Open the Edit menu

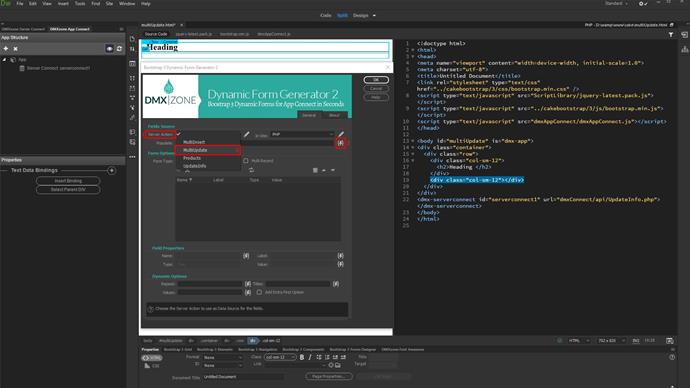pos(33,4)
